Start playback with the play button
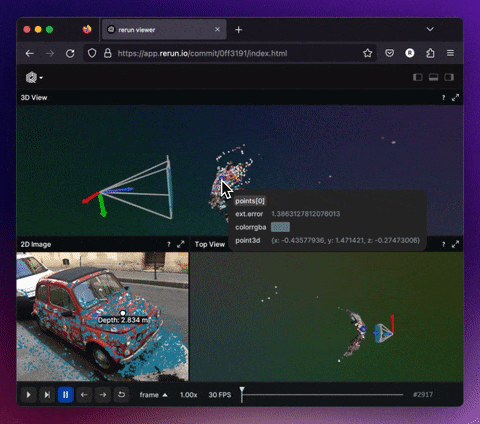The width and height of the screenshot is (480, 424). [x=29, y=395]
